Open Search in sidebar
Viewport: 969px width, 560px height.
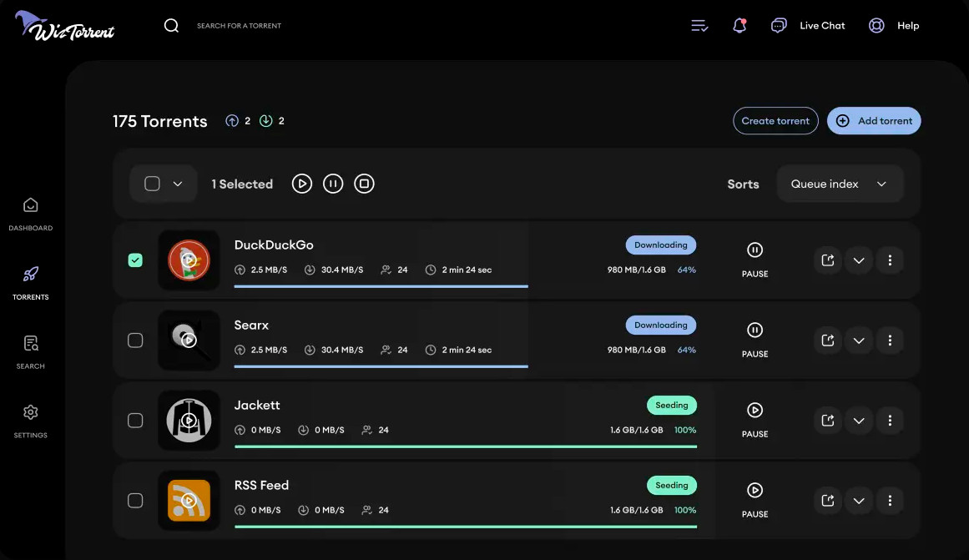30,352
